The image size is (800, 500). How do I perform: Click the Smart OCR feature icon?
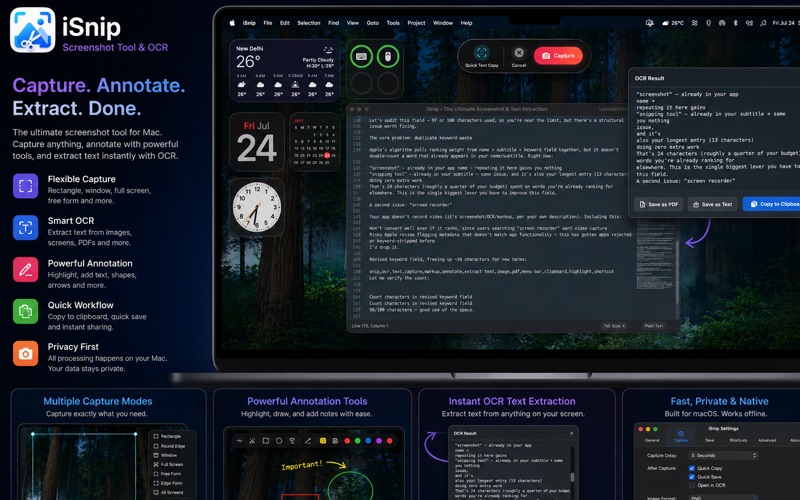point(26,228)
